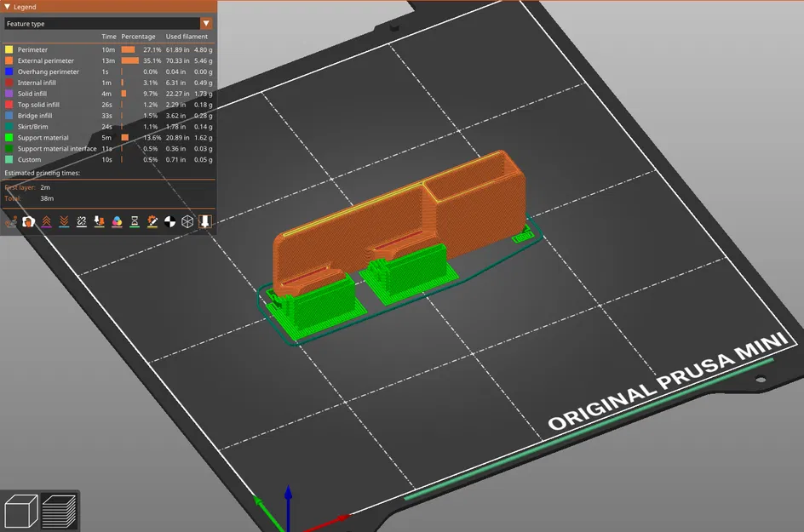Toggle the Overhang perimeter feature label
The height and width of the screenshot is (532, 804).
coord(49,72)
